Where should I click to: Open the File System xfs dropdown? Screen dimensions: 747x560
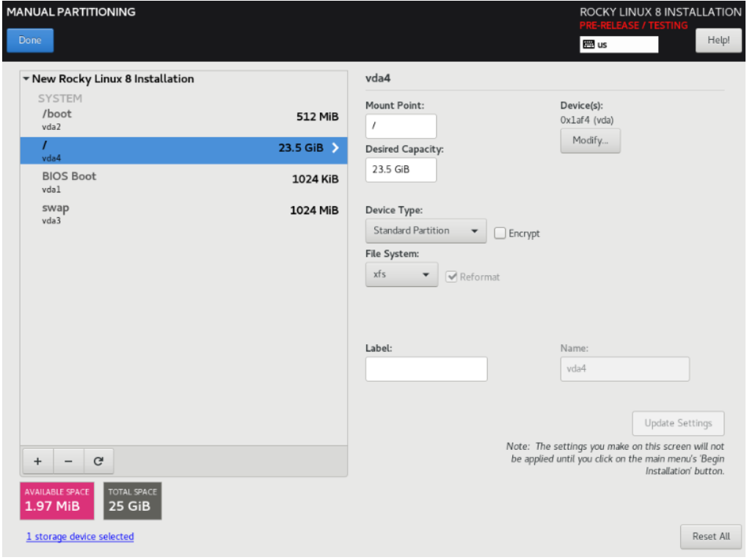(x=401, y=274)
